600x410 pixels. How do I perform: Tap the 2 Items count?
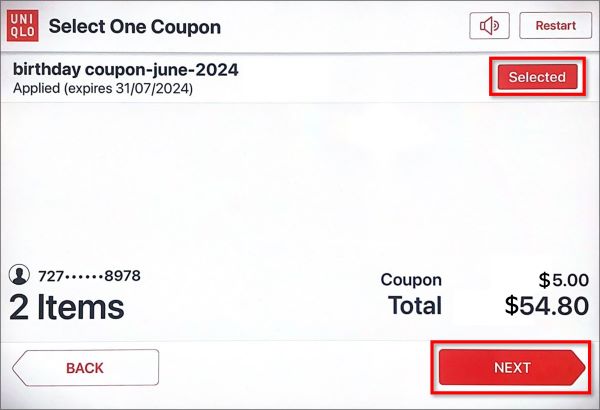(x=67, y=307)
